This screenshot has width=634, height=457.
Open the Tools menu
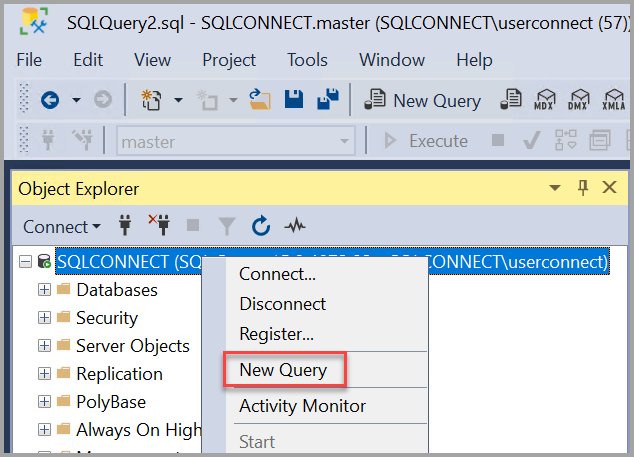pos(307,60)
